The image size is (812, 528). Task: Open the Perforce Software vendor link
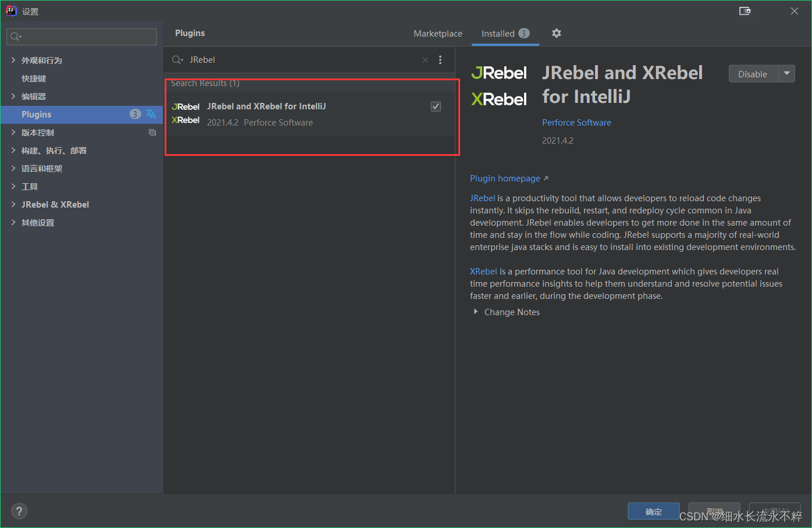(576, 123)
